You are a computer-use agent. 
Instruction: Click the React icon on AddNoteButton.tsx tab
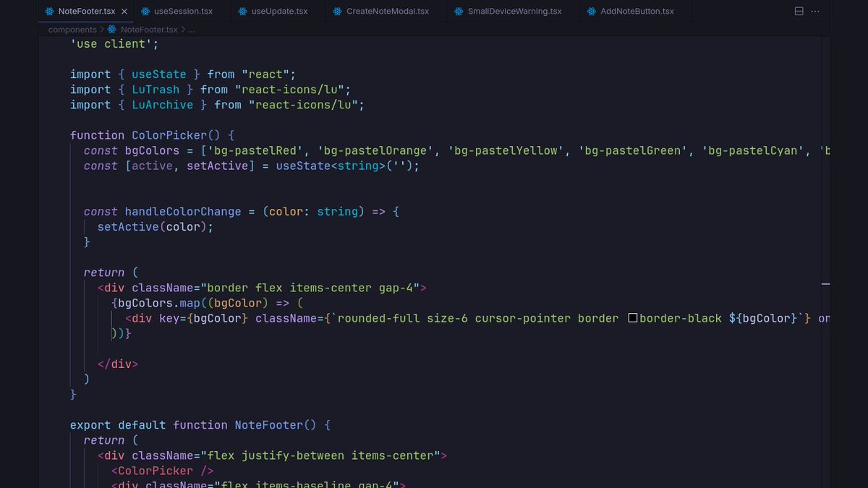click(592, 12)
